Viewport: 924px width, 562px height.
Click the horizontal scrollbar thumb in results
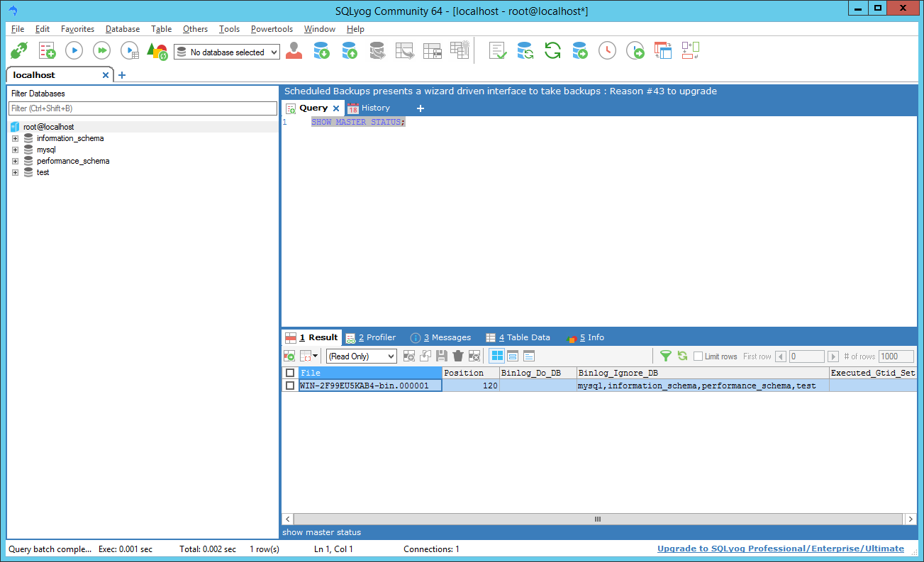(598, 519)
